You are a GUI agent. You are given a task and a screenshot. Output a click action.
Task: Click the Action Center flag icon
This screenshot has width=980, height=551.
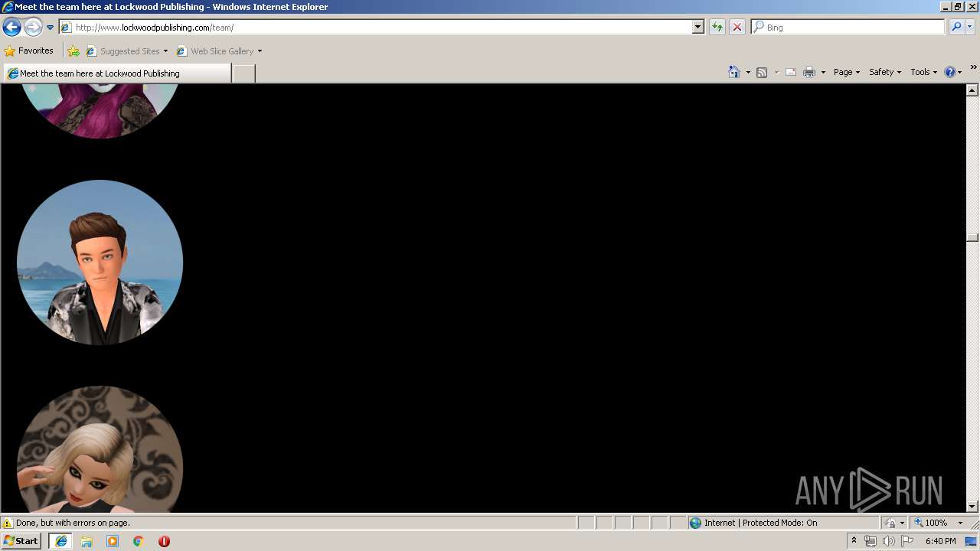pyautogui.click(x=907, y=541)
